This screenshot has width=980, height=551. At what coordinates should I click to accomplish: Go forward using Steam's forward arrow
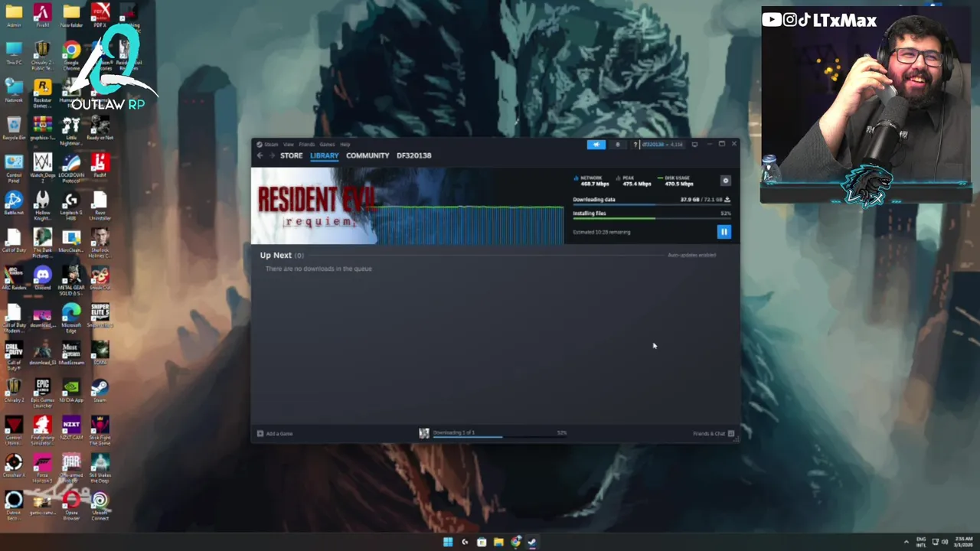[271, 155]
